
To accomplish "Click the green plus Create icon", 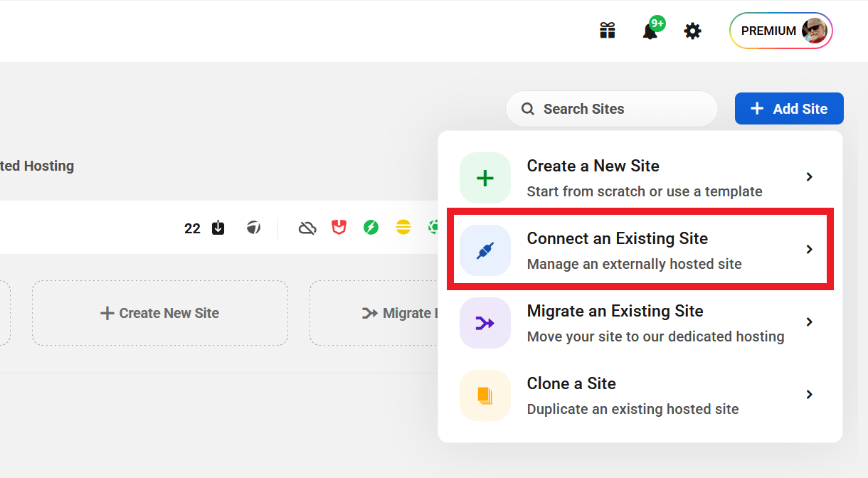I will [x=485, y=178].
